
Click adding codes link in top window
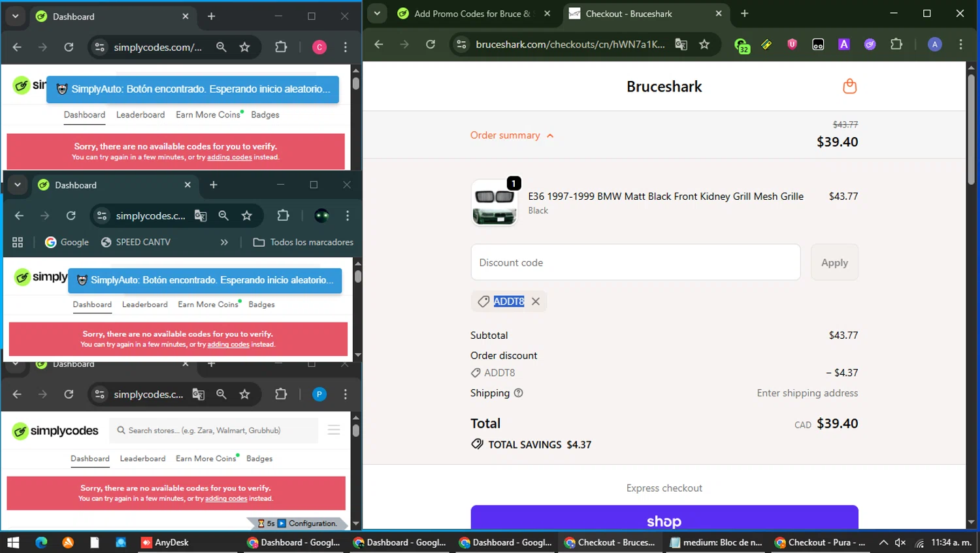coord(229,157)
